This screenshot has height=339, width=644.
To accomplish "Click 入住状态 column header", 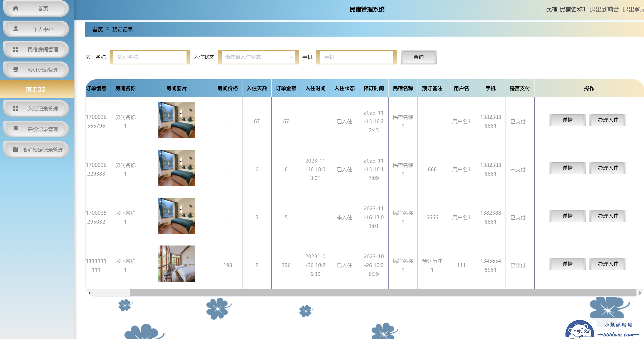I will pyautogui.click(x=344, y=88).
